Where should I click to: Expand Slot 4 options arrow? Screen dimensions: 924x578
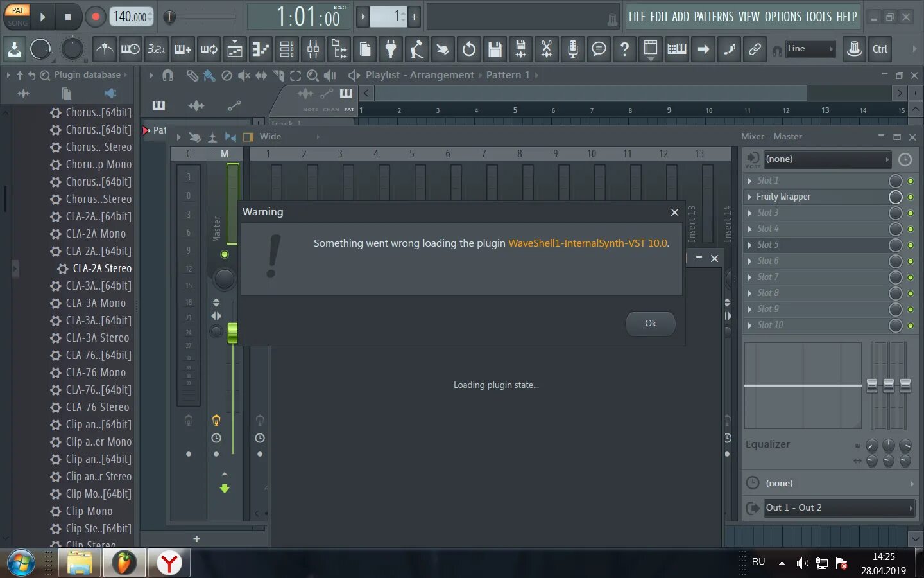(749, 229)
